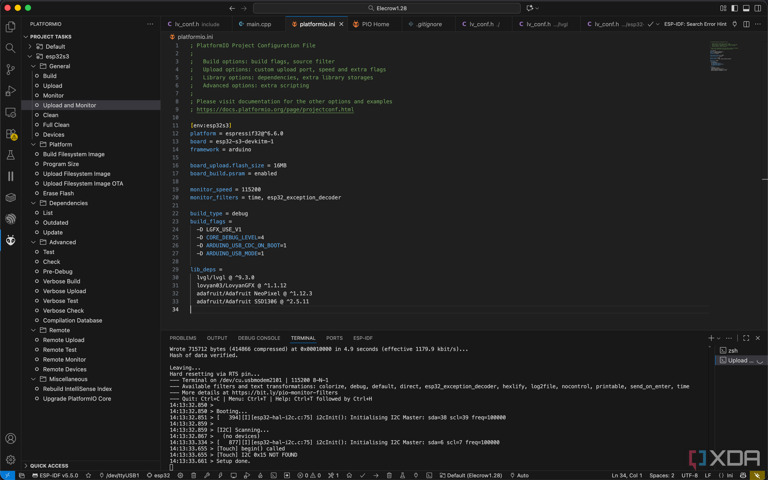Image resolution: width=768 pixels, height=480 pixels.
Task: Collapse the General tasks folder
Action: click(33, 66)
